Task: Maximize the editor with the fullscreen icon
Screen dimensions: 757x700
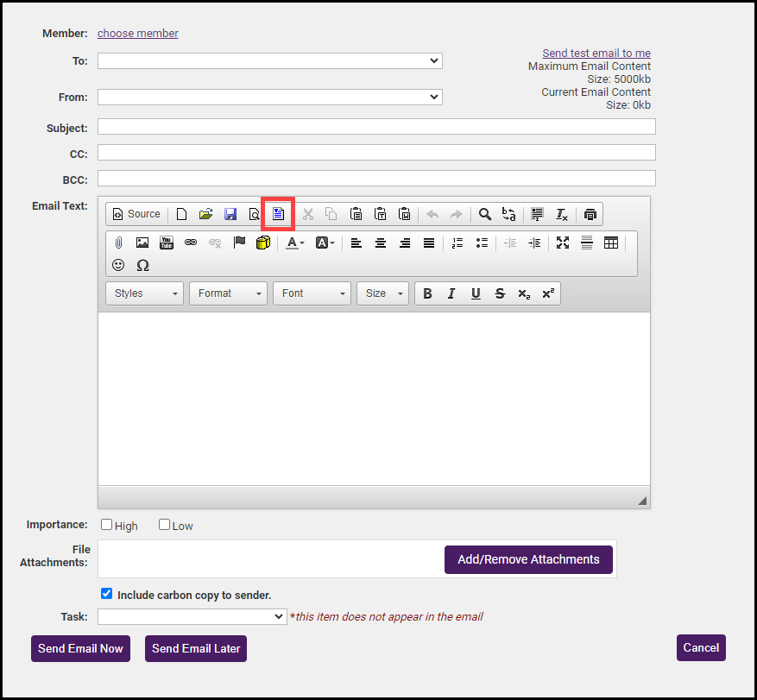Action: coord(563,243)
